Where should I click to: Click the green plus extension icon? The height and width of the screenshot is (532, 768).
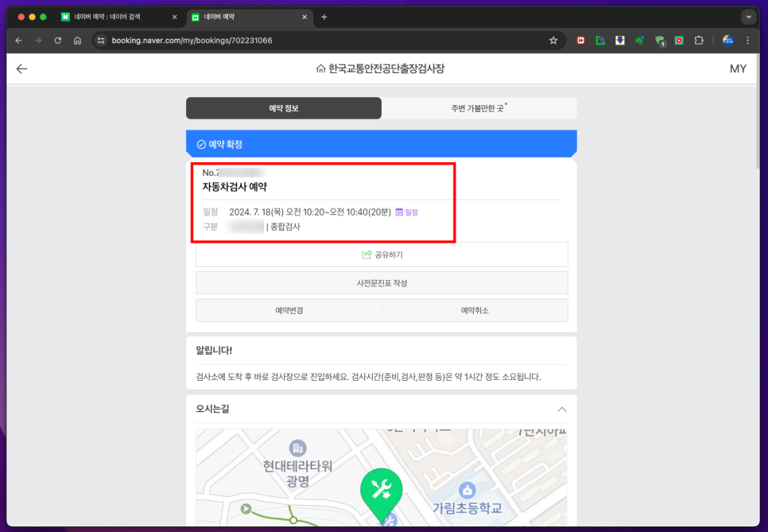[x=600, y=41]
